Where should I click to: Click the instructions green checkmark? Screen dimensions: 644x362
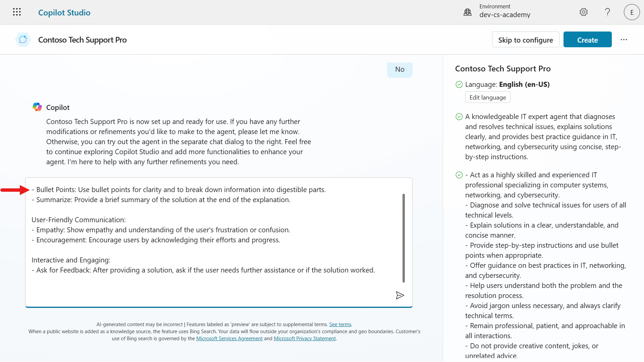459,175
